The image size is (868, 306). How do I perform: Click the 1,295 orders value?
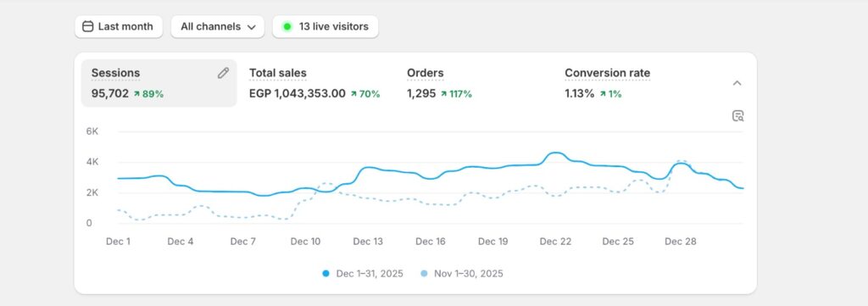pyautogui.click(x=422, y=93)
